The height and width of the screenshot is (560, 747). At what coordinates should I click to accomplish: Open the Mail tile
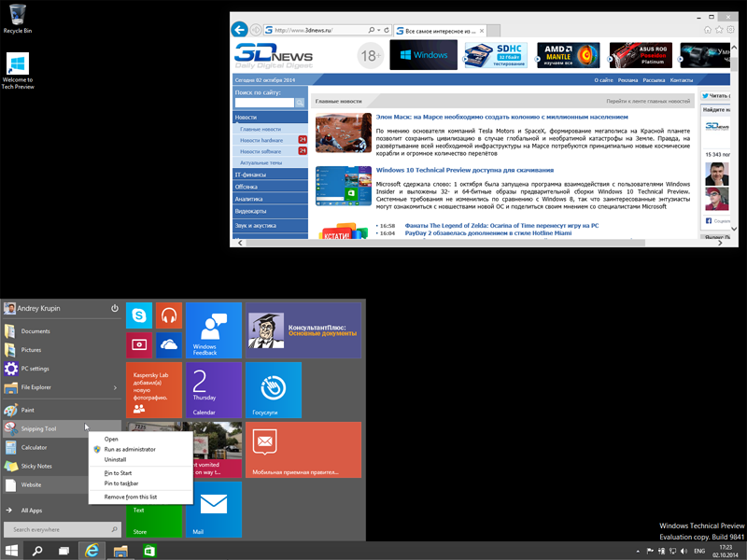click(214, 510)
